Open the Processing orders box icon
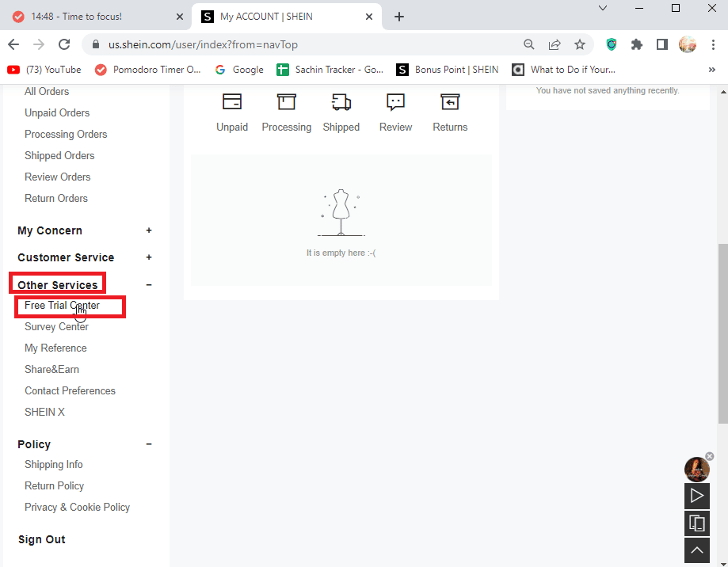 pos(287,101)
